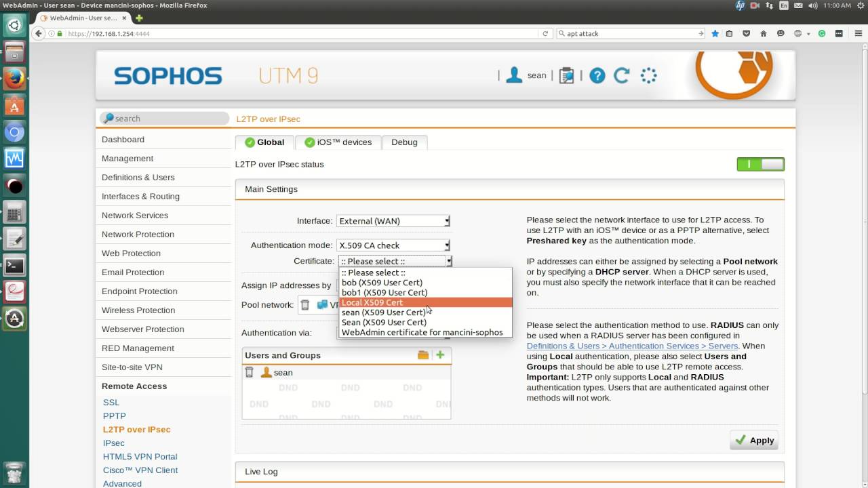Screen dimensions: 868x488
Task: Open the clipboard object list icon
Action: 566,75
